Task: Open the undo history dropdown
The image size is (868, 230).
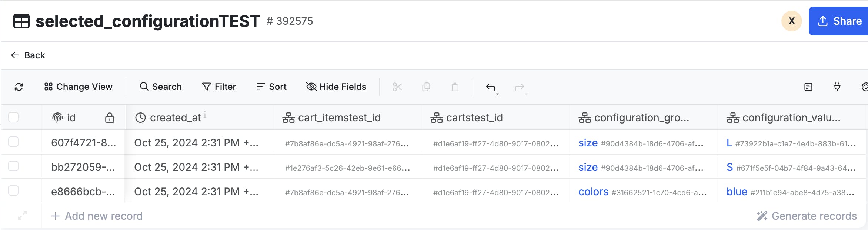Action: [497, 94]
